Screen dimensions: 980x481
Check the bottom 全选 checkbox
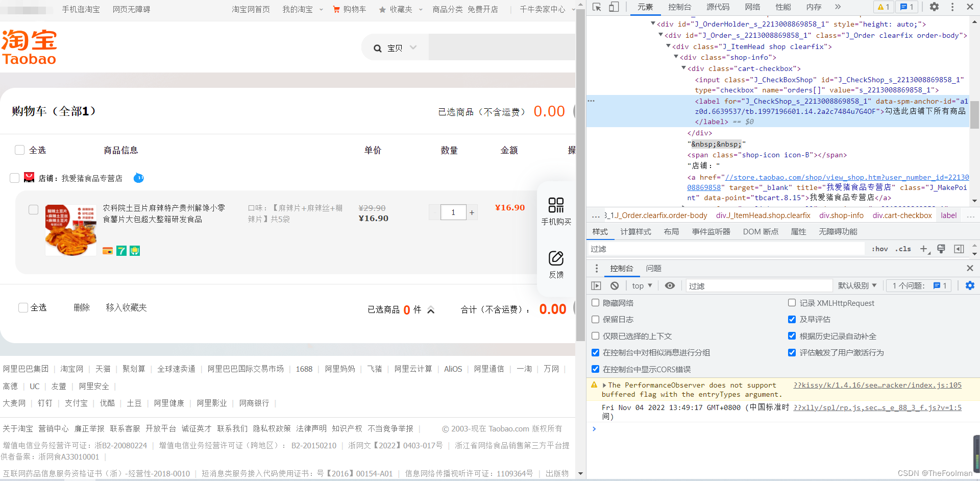23,307
